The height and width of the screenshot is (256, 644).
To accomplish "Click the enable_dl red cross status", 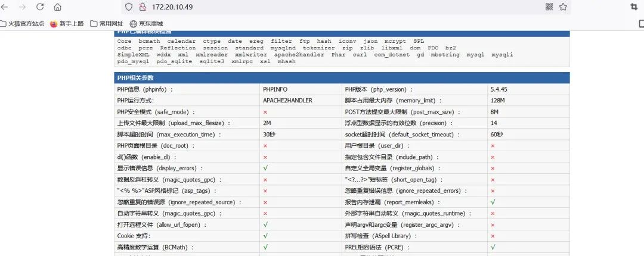I will point(265,157).
